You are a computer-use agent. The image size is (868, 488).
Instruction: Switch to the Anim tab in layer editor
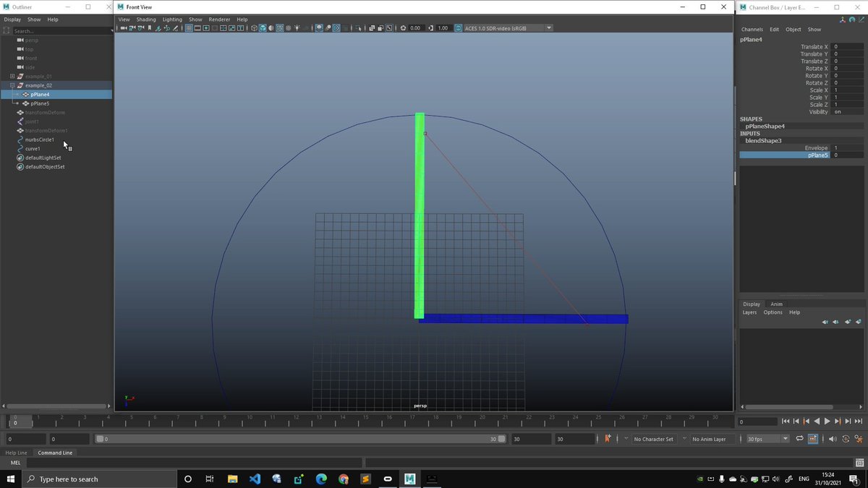tap(776, 304)
